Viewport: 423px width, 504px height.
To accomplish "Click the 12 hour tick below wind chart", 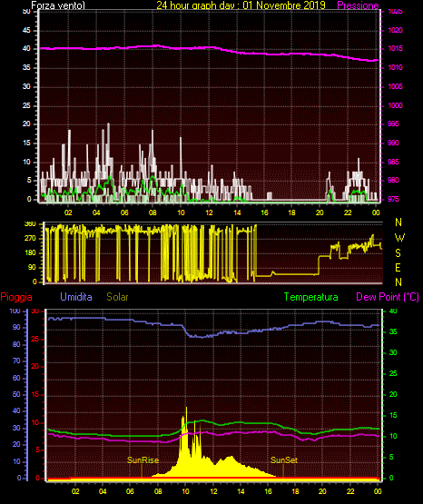I will [209, 212].
